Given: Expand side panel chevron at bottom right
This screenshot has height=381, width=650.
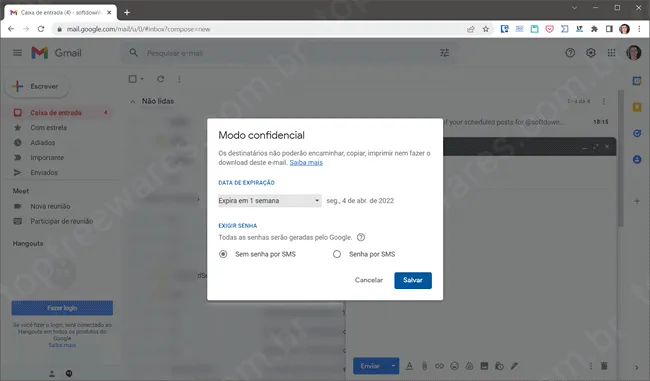Looking at the screenshot, I should click(637, 367).
